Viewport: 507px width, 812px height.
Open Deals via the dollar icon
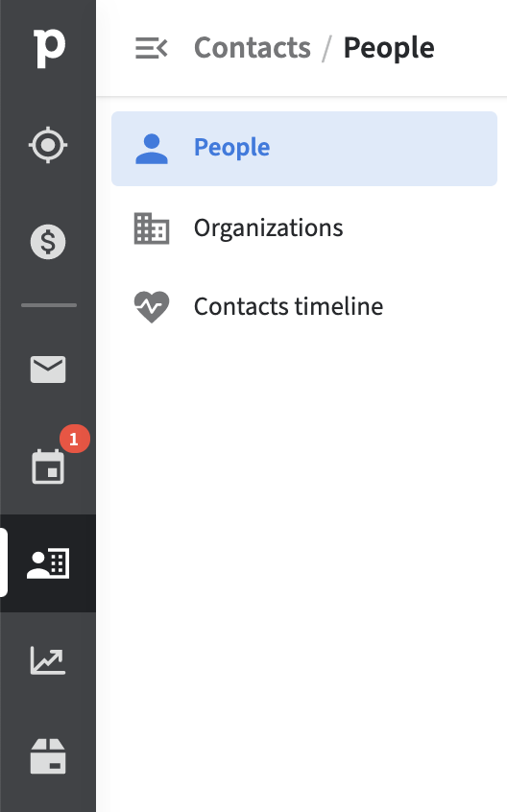pos(48,242)
